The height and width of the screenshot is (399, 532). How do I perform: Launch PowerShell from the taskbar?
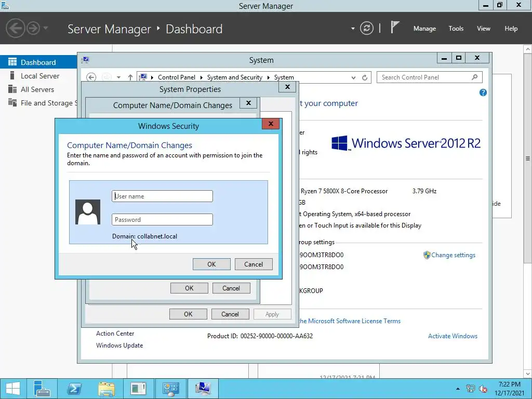74,389
